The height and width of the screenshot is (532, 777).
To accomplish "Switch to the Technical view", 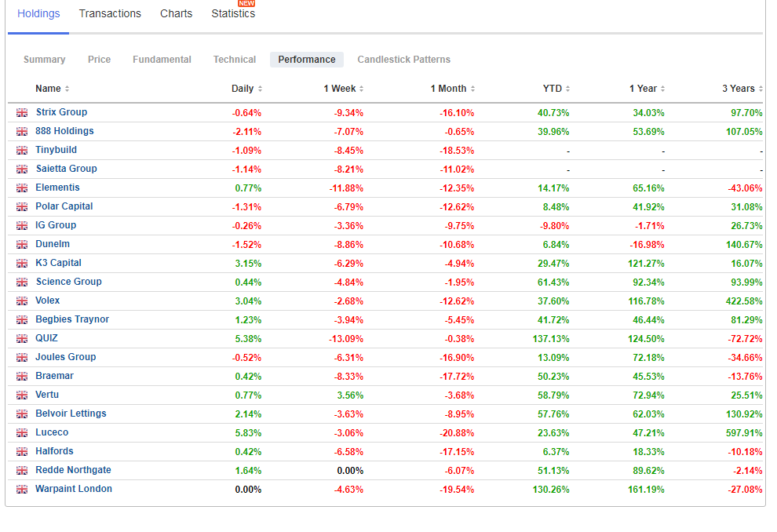I will tap(235, 60).
